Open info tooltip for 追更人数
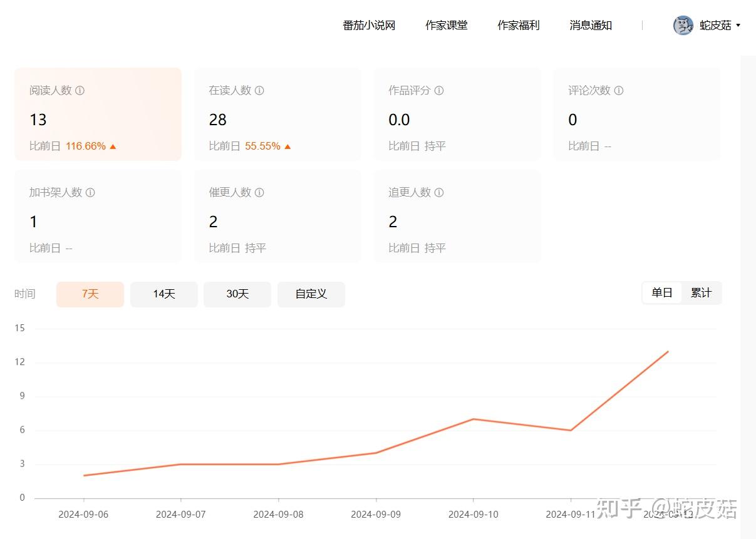 pos(439,192)
